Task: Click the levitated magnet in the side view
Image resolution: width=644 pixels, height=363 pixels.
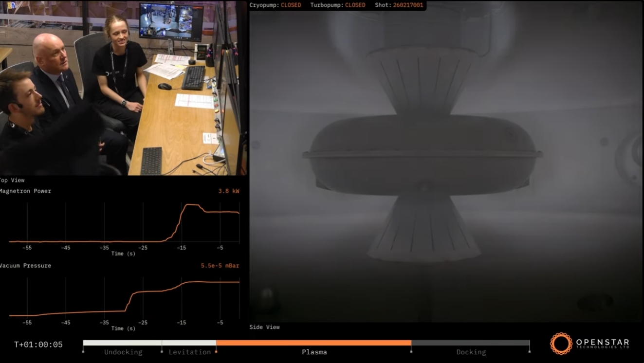Action: 422,153
